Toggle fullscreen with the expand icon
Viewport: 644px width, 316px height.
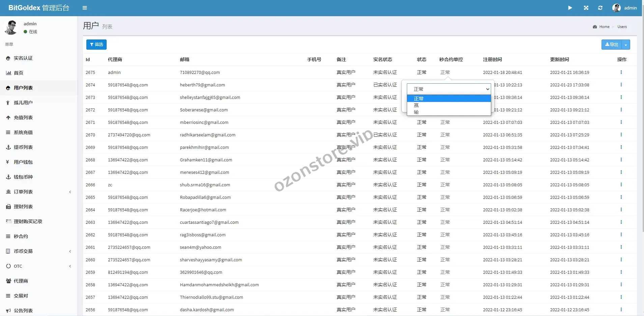pyautogui.click(x=586, y=8)
